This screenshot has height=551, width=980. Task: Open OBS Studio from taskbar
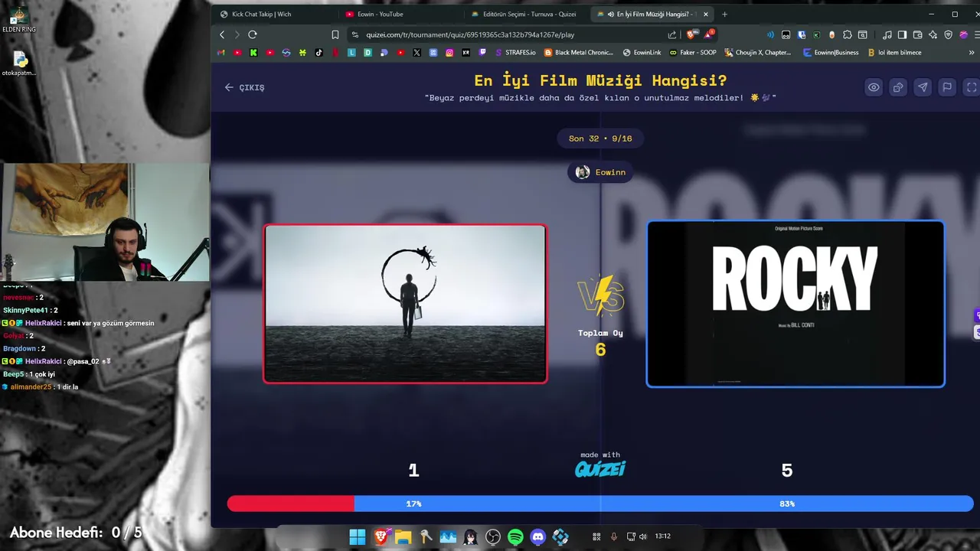pyautogui.click(x=493, y=536)
